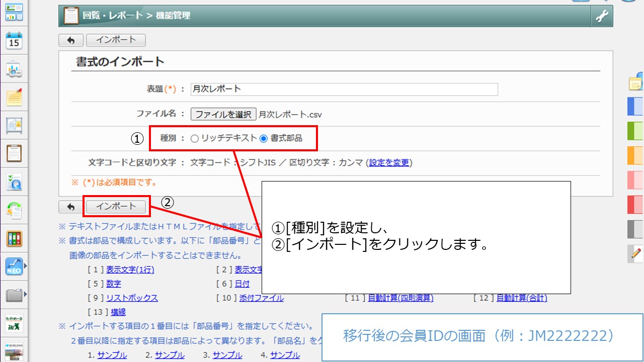Open the 設定を変更 link
Screen dimensions: 644x362
[x=389, y=163]
